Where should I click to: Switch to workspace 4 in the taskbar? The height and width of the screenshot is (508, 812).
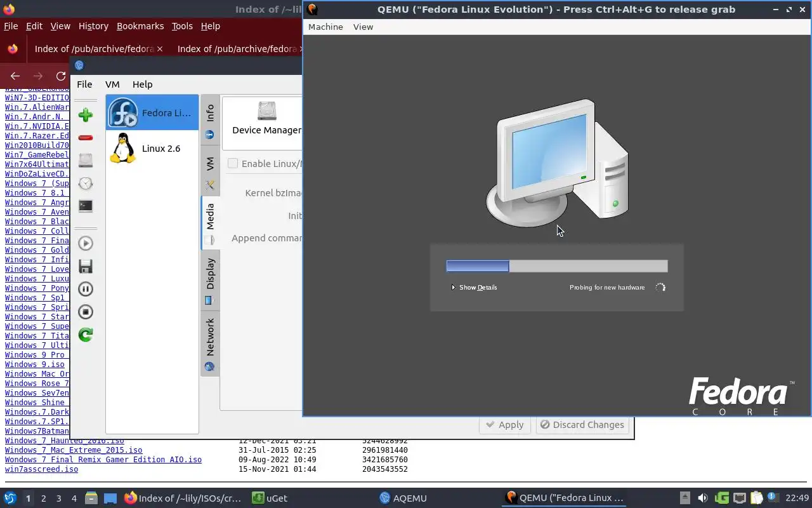tap(74, 498)
